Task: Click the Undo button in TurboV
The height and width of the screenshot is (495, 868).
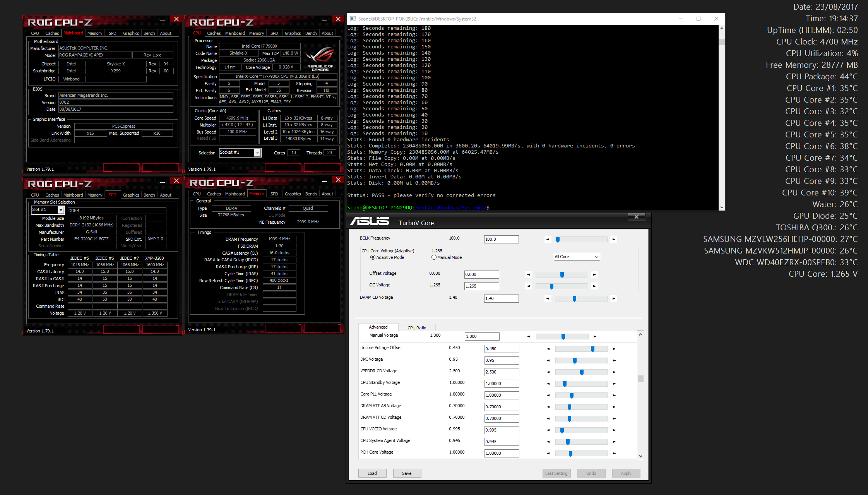Action: click(x=591, y=473)
